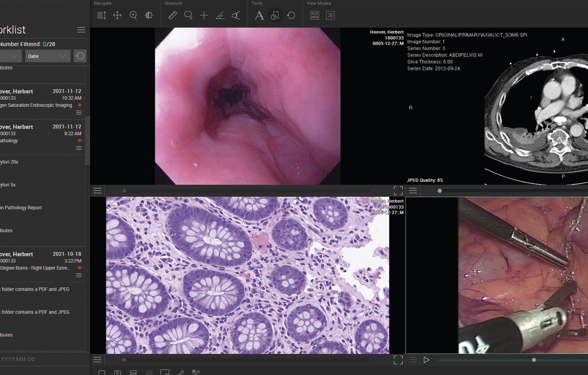
Task: Activate the window level contrast tool
Action: tap(149, 15)
